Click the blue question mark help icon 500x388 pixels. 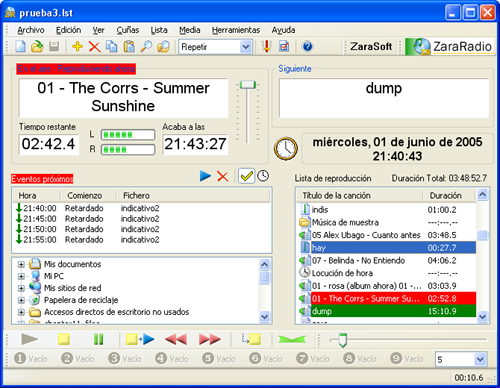click(x=307, y=46)
